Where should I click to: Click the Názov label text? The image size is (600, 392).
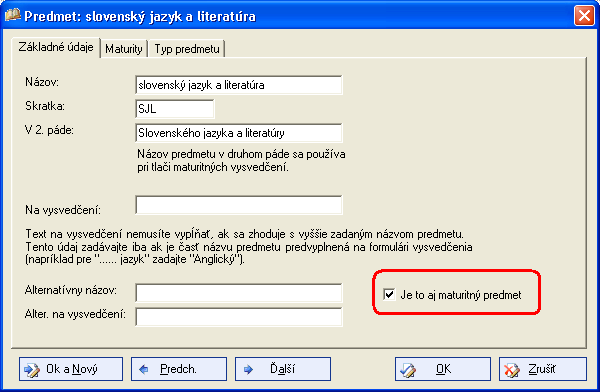click(x=42, y=82)
